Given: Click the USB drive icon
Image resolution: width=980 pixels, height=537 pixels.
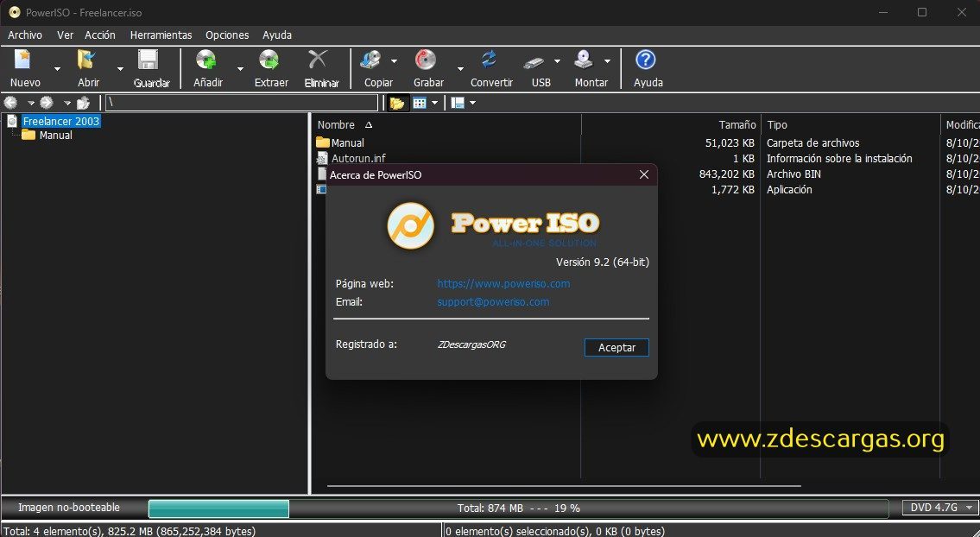Looking at the screenshot, I should click(534, 61).
